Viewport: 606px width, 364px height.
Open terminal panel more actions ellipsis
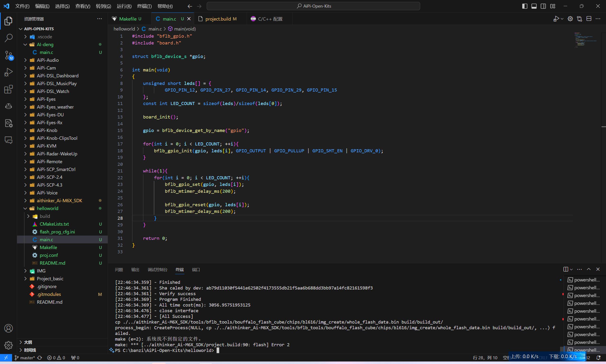[579, 269]
